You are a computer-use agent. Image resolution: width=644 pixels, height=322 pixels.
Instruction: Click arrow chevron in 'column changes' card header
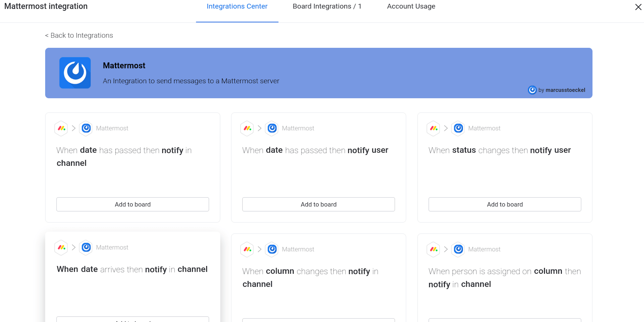coord(260,249)
